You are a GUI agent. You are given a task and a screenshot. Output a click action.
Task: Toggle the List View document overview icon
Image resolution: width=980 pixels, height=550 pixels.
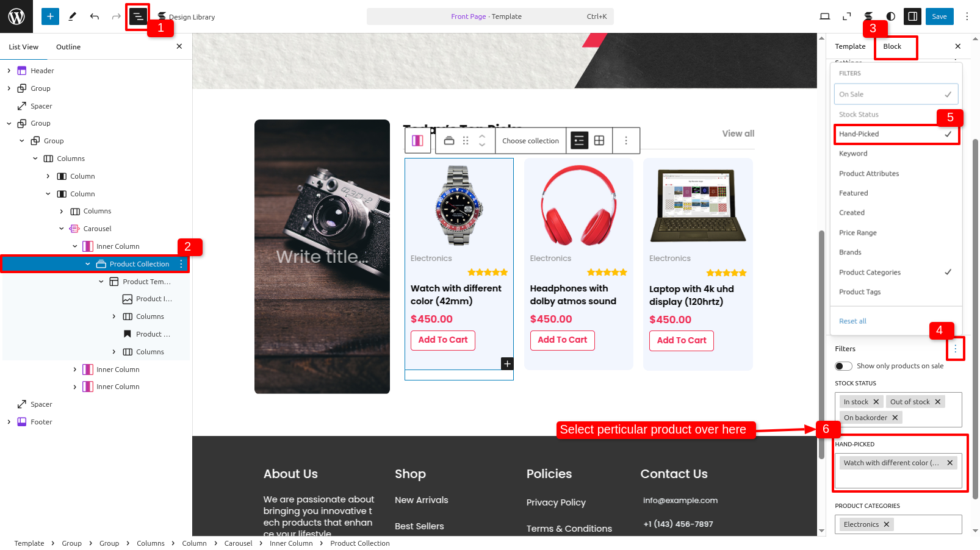[x=138, y=16]
